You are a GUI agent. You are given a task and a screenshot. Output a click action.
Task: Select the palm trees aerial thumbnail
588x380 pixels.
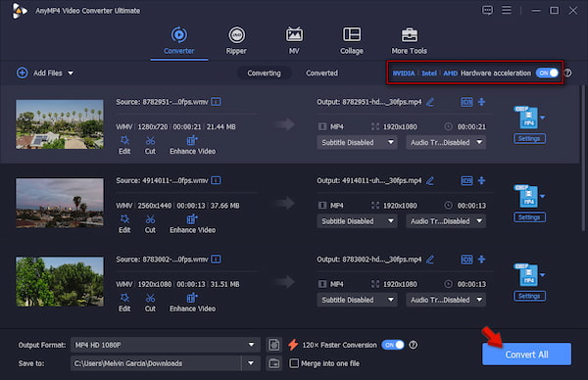(60, 124)
